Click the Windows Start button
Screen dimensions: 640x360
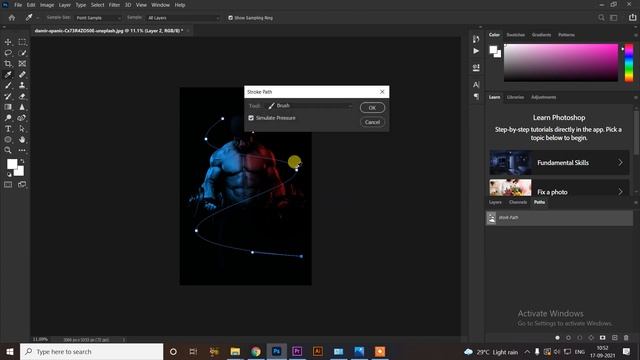(10, 351)
